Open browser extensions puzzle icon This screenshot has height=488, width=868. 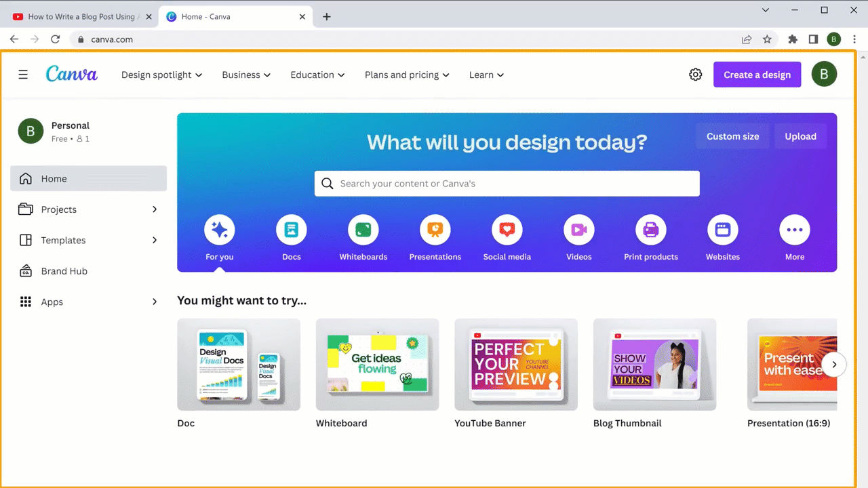(793, 39)
